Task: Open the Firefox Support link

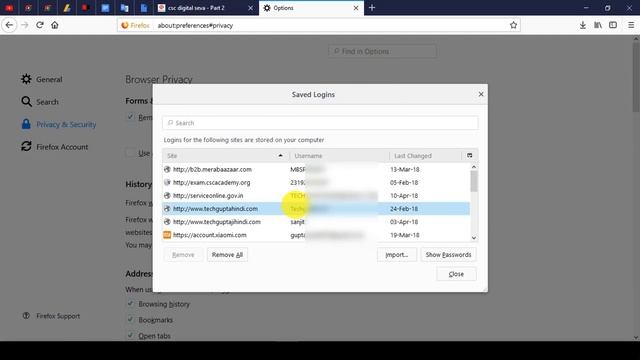Action: (x=51, y=316)
